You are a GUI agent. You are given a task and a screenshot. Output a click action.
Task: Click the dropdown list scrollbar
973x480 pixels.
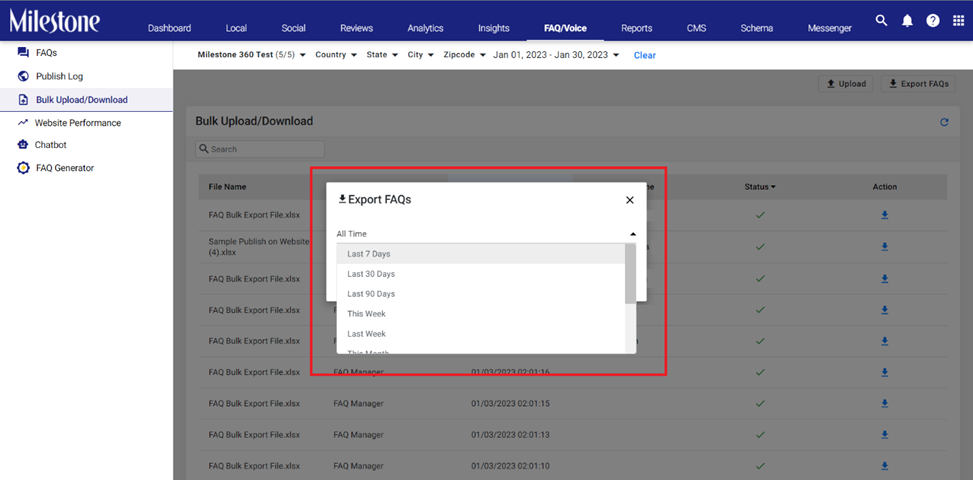[x=630, y=273]
